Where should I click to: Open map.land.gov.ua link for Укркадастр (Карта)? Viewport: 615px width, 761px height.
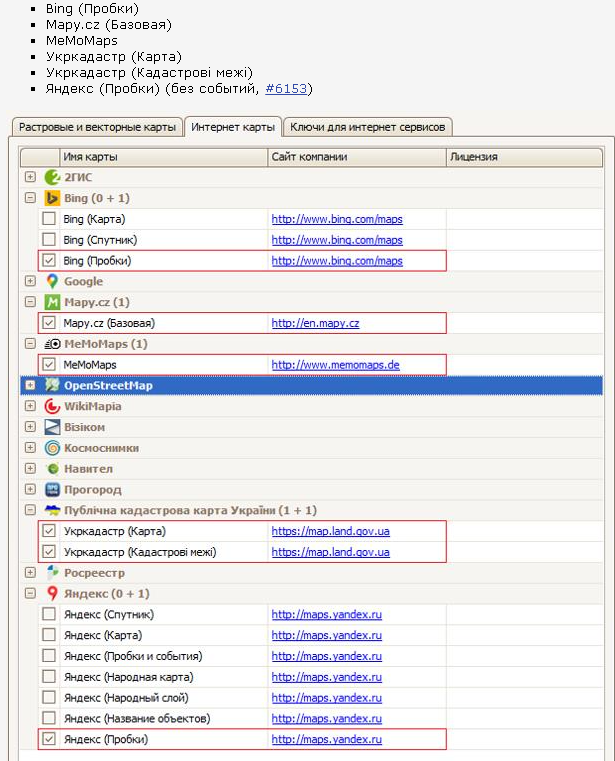[331, 531]
